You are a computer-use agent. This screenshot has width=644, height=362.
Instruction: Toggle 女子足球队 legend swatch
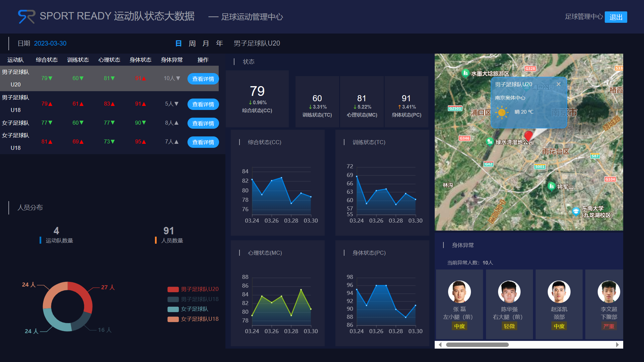point(173,309)
